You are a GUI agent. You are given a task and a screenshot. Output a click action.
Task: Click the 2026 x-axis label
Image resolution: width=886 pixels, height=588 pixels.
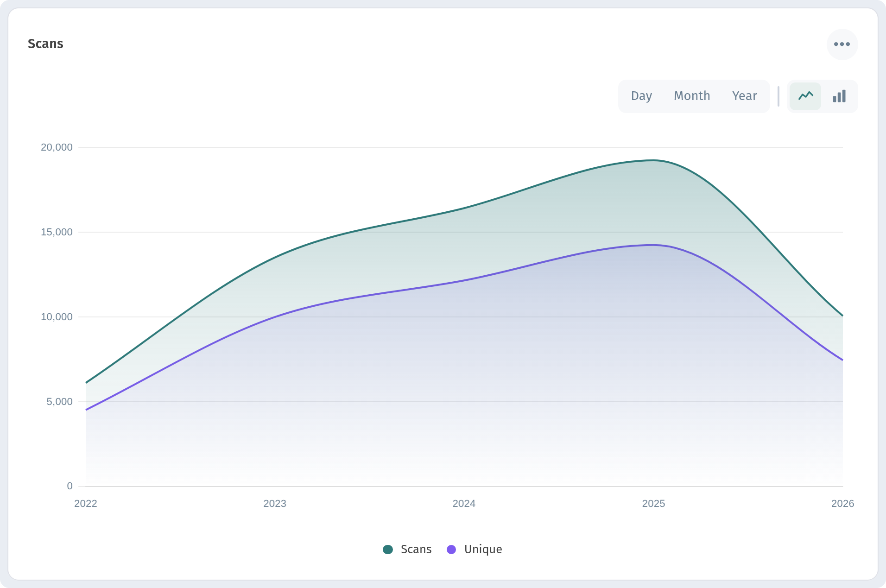point(842,504)
